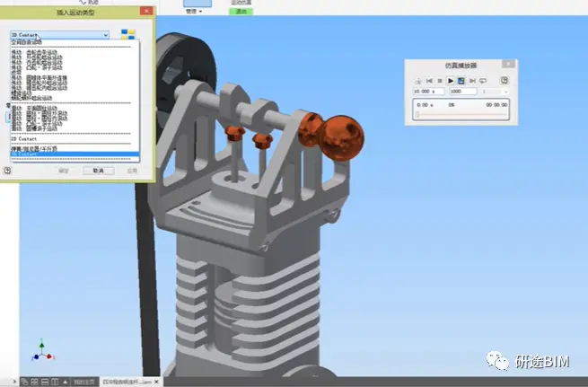Open the filter dropdown in simulation player
The image size is (588, 387).
(x=495, y=91)
